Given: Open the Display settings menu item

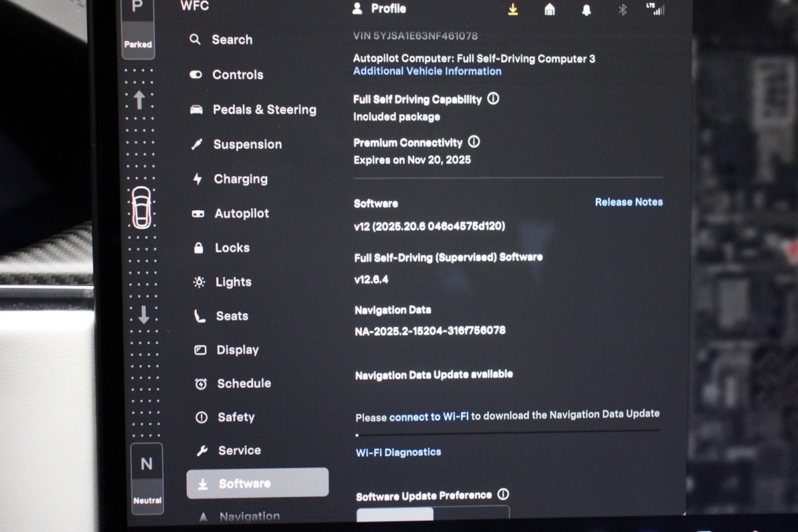Looking at the screenshot, I should click(x=237, y=349).
